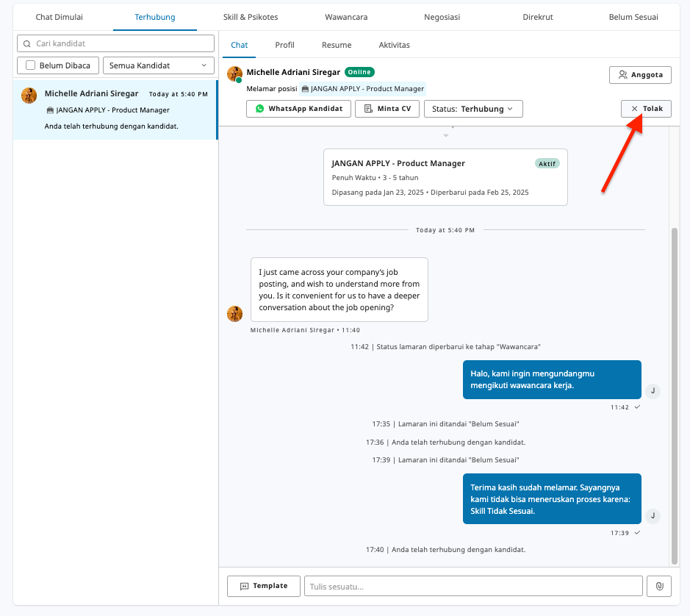Click the J sender avatar at 11:42

tap(653, 390)
